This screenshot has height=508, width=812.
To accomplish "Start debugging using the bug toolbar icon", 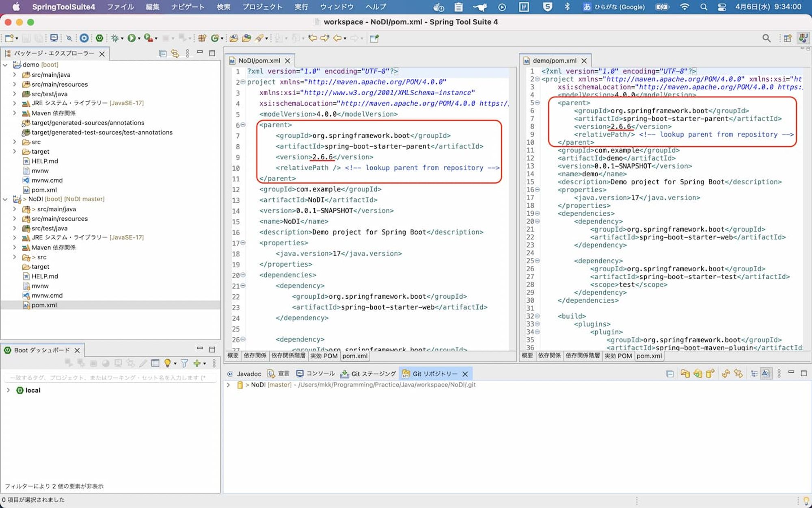I will tap(115, 38).
